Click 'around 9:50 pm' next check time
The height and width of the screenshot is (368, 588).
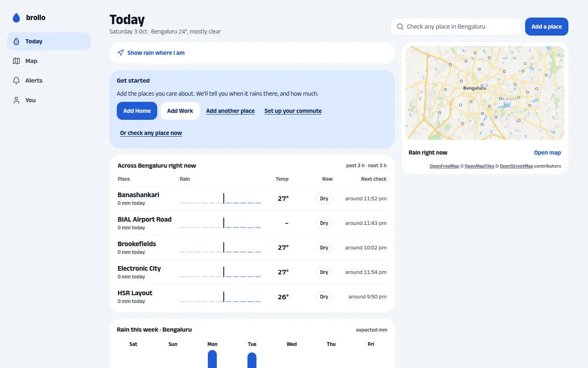click(367, 297)
